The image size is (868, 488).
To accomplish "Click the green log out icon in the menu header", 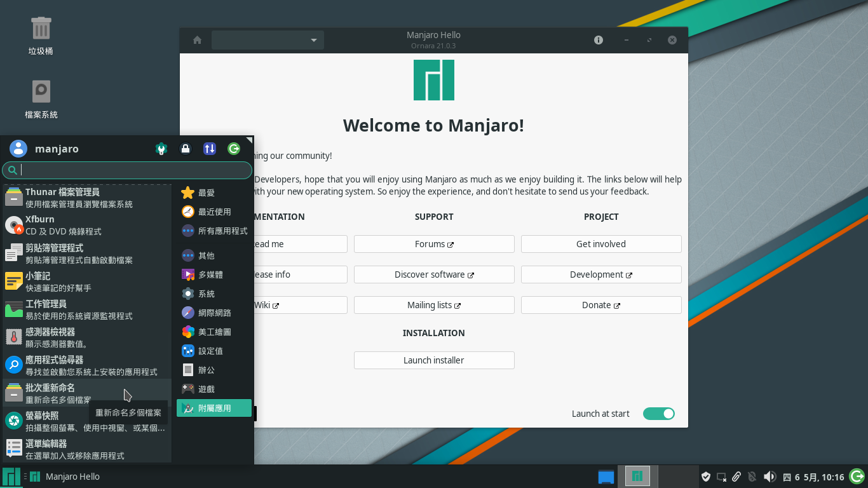I will click(x=234, y=149).
